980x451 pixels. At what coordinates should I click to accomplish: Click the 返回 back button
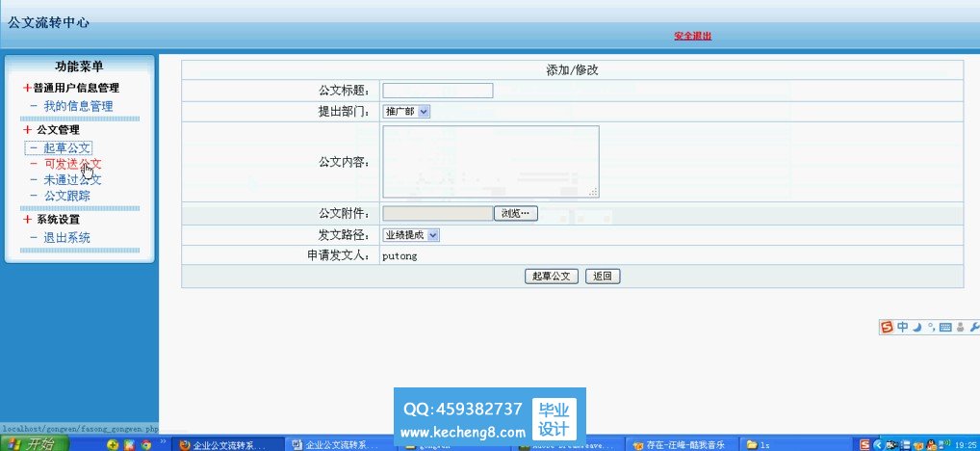(x=603, y=277)
